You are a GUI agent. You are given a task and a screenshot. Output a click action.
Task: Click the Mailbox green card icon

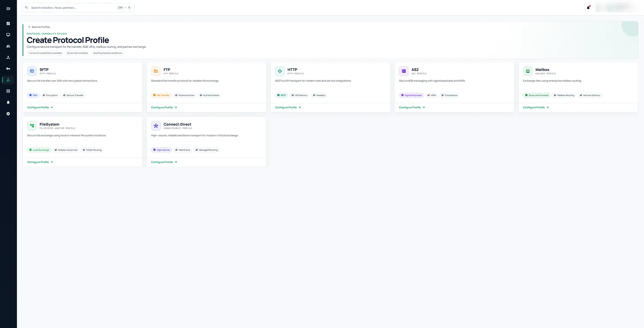coord(528,71)
